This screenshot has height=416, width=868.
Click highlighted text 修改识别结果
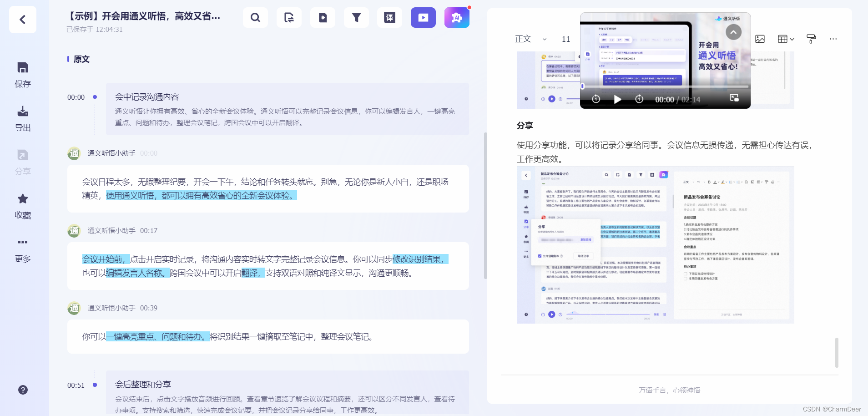click(x=420, y=259)
